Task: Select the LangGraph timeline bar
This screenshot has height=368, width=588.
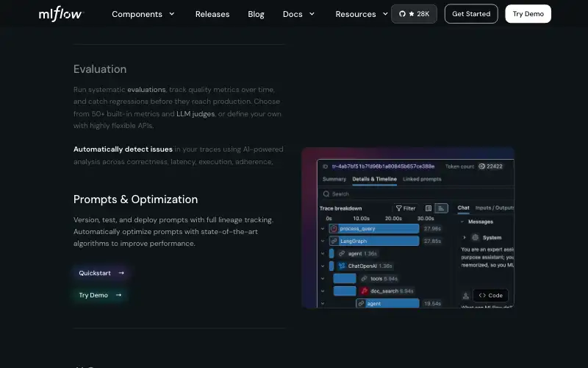Action: pos(374,241)
